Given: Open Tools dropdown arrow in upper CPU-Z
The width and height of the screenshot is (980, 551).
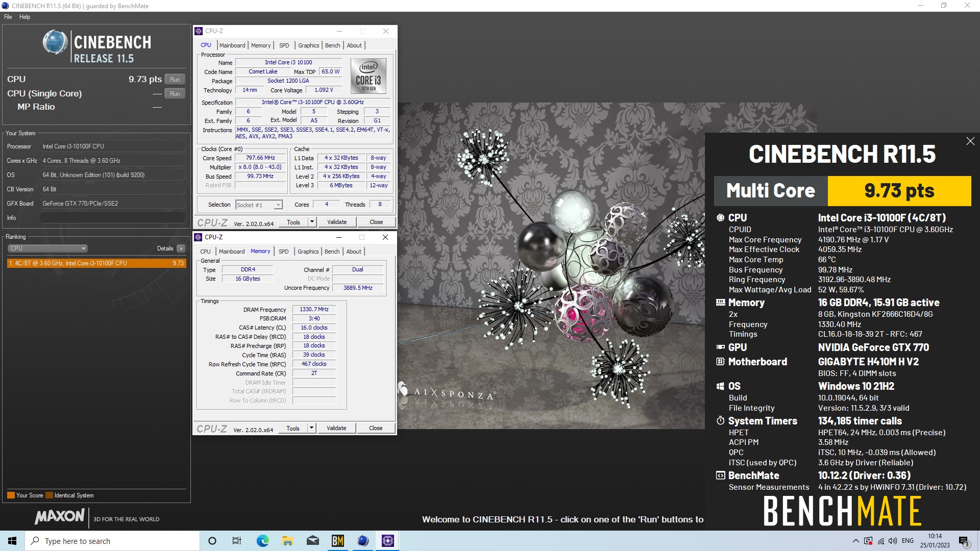Looking at the screenshot, I should pos(312,222).
